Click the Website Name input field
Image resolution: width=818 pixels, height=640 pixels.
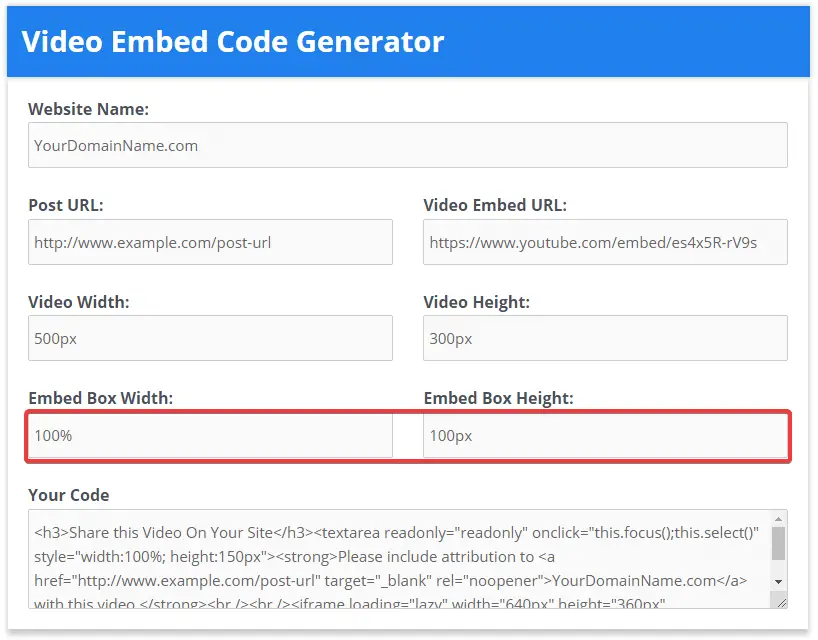click(407, 145)
